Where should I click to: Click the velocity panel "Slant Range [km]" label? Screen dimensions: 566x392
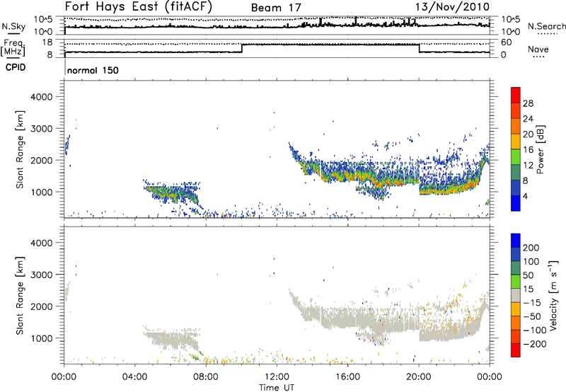pyautogui.click(x=20, y=295)
